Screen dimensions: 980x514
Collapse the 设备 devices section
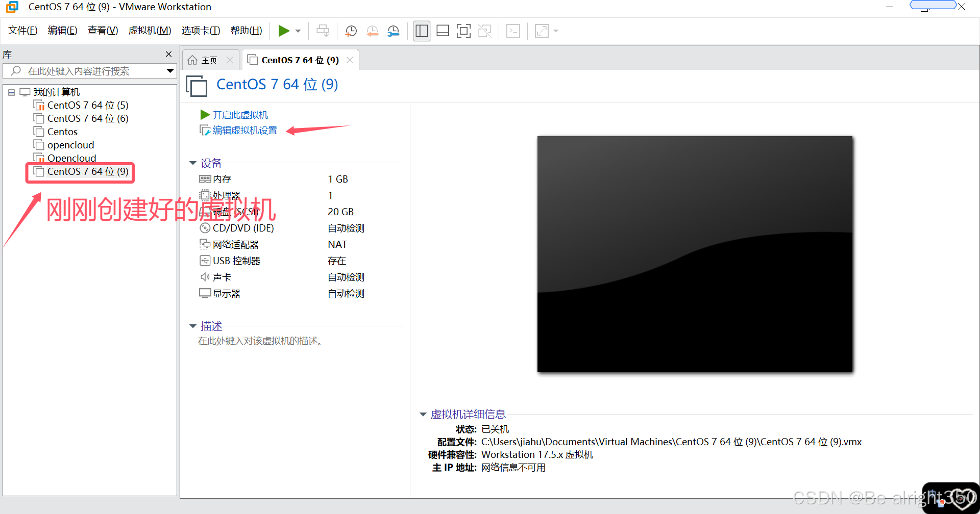click(193, 163)
